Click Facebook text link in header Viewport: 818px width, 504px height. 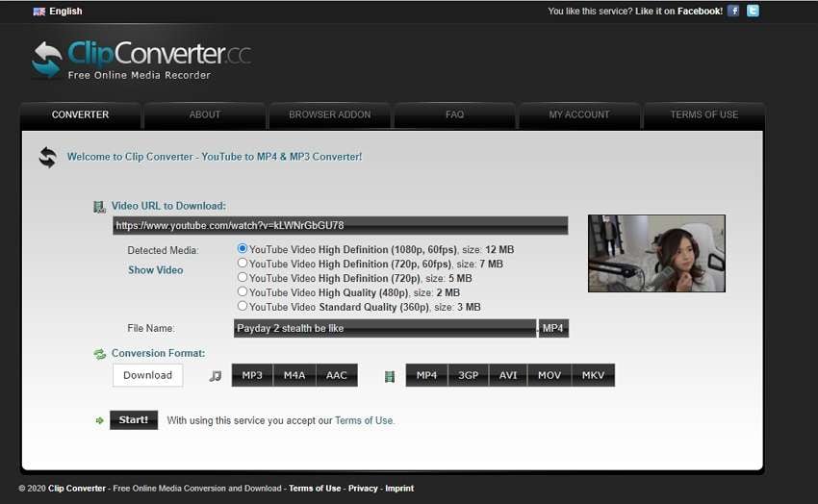pyautogui.click(x=700, y=12)
